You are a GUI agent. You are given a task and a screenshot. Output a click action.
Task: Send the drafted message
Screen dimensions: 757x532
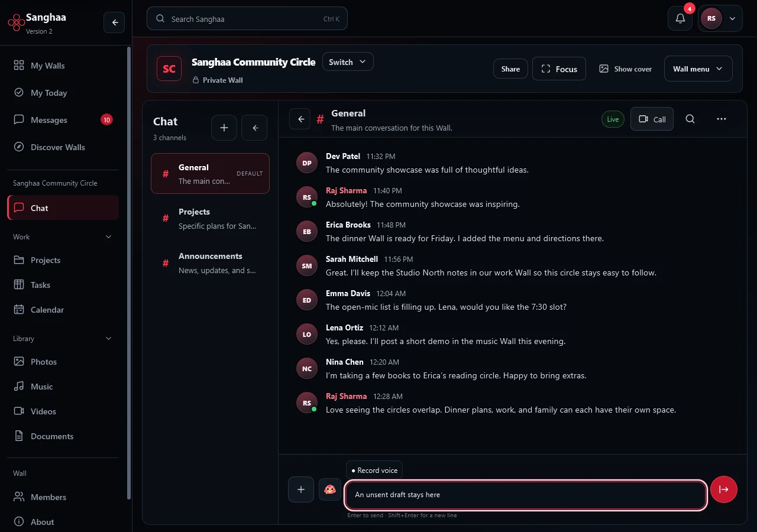(x=724, y=489)
